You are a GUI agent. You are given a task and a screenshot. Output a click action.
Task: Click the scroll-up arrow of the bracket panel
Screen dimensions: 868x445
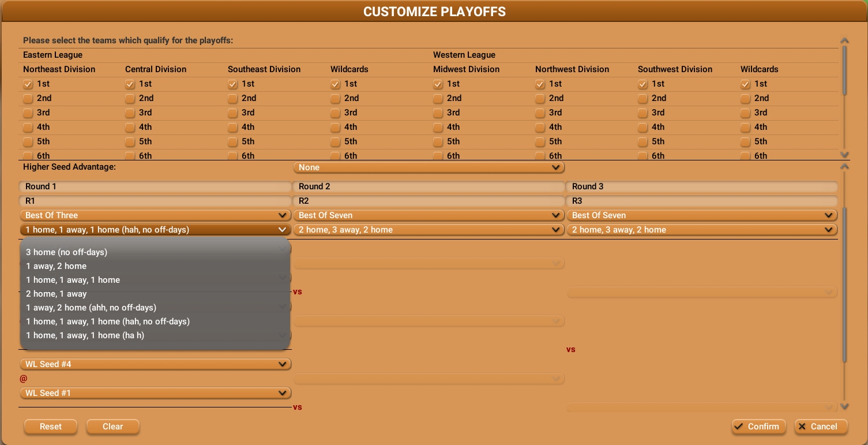(x=844, y=167)
